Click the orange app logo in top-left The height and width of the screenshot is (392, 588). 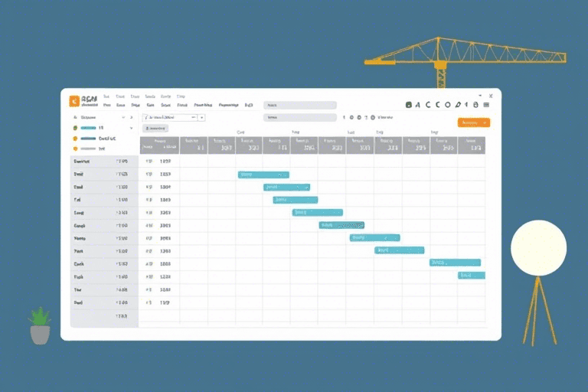click(74, 101)
